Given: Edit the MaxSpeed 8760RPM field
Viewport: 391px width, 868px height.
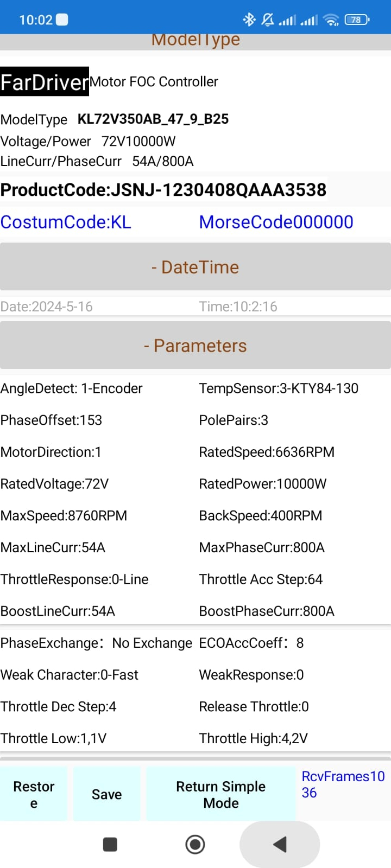Looking at the screenshot, I should pyautogui.click(x=64, y=516).
